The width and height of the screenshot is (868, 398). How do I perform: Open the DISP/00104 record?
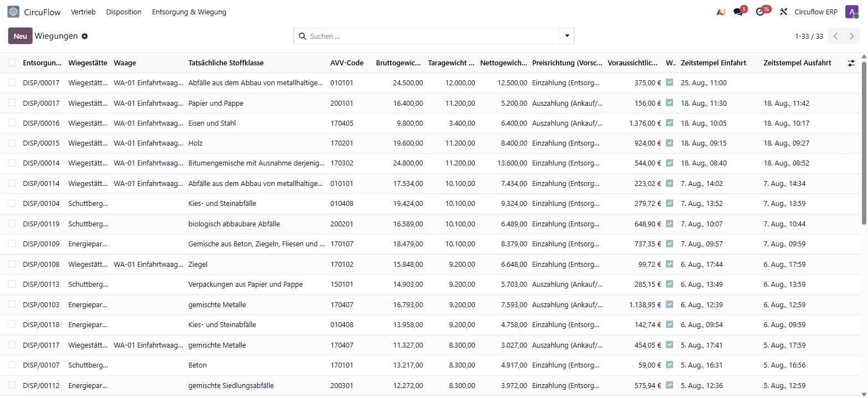(x=41, y=203)
